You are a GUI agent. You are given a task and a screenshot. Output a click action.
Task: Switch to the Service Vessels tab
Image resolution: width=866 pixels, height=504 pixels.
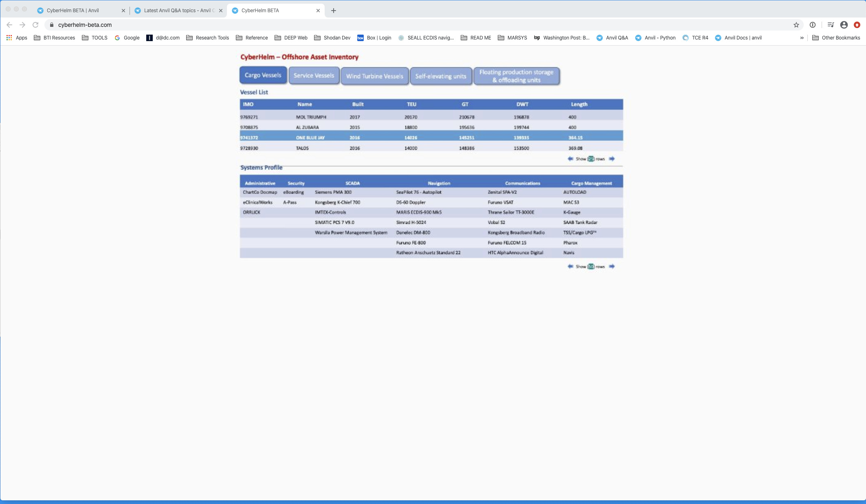coord(314,76)
